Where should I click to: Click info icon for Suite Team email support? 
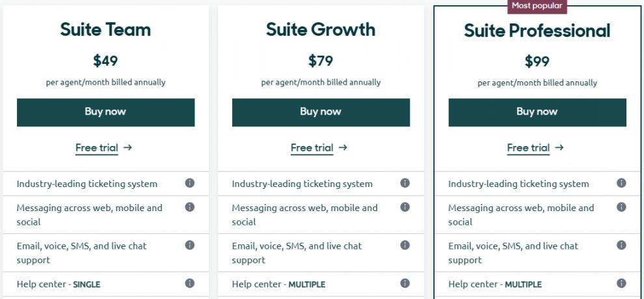coord(189,245)
